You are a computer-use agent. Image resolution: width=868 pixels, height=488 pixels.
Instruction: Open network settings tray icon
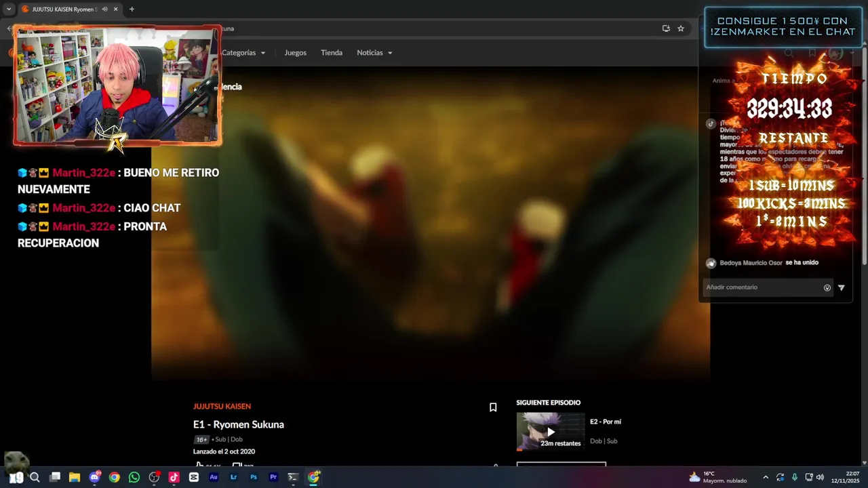pyautogui.click(x=809, y=477)
